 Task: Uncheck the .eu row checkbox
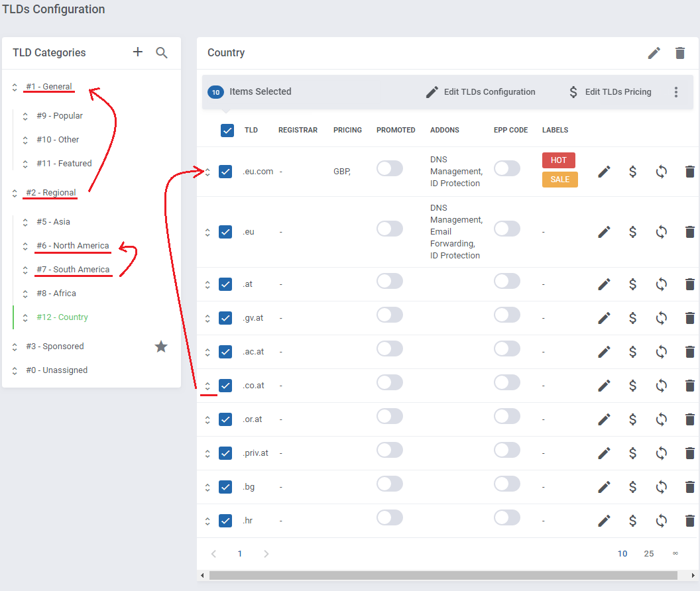(225, 232)
